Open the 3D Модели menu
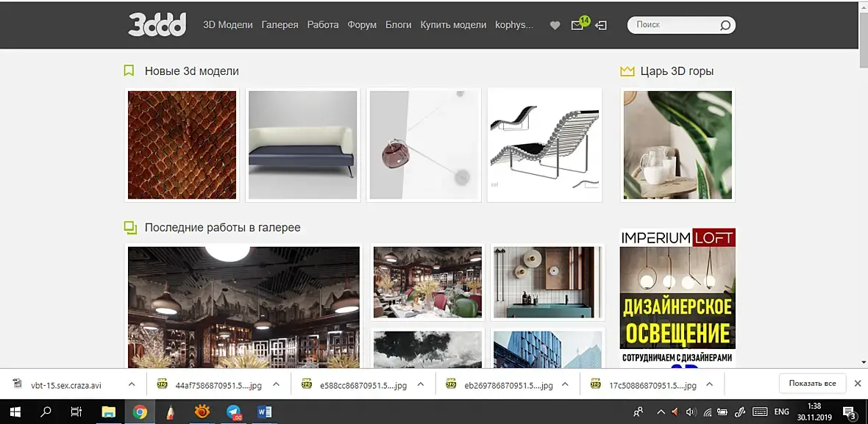The image size is (868, 424). [x=228, y=25]
